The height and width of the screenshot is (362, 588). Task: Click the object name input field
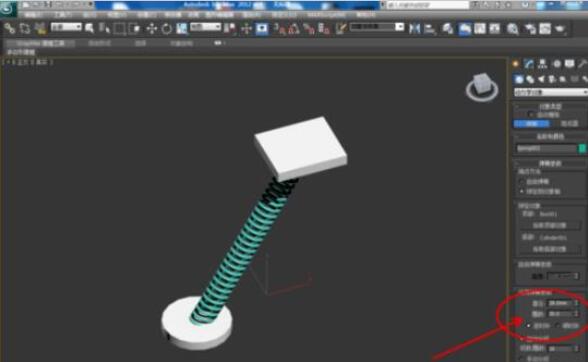coord(546,149)
